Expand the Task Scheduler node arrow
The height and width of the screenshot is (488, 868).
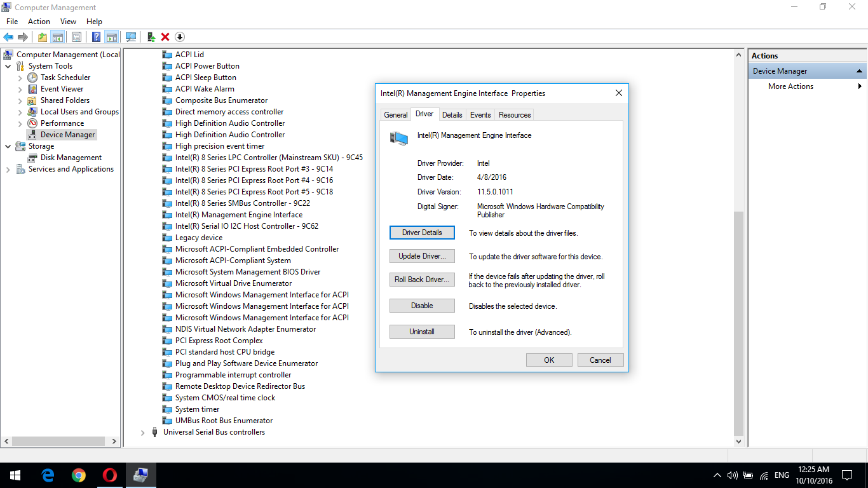20,78
